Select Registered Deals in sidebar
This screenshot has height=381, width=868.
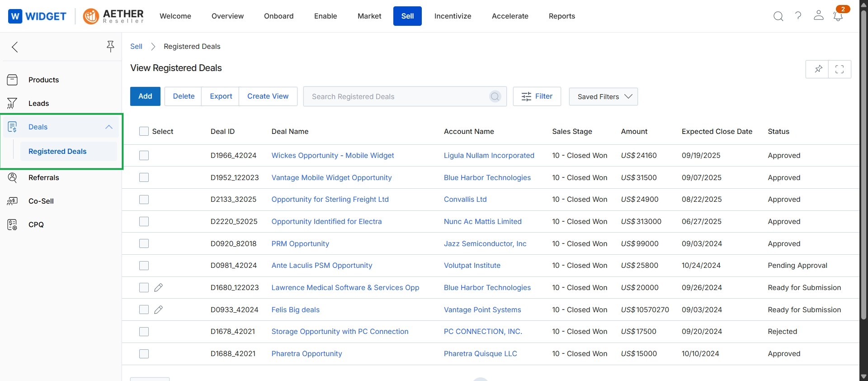point(69,152)
